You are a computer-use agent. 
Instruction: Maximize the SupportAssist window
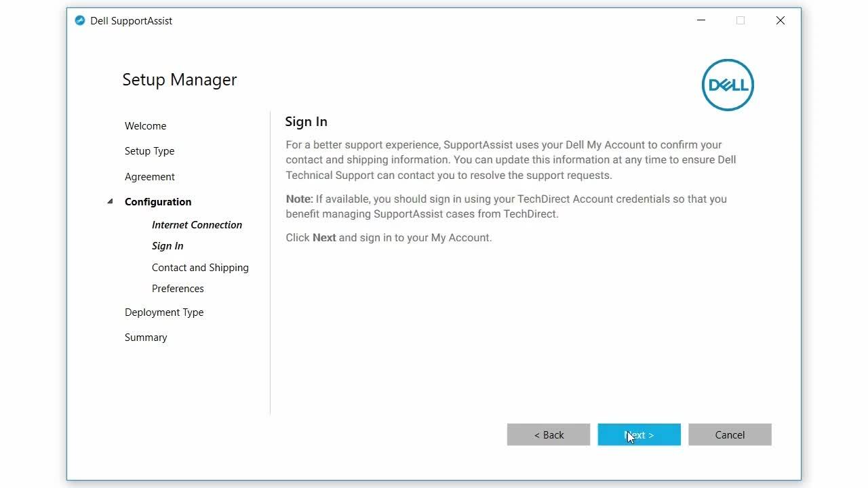coord(741,20)
